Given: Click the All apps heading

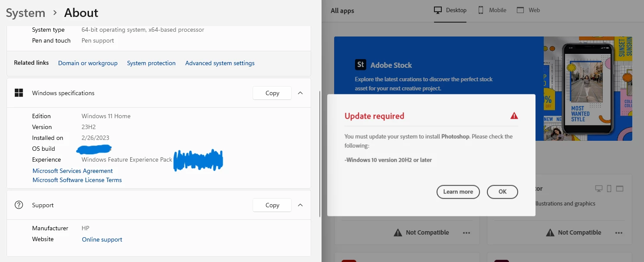Looking at the screenshot, I should click(342, 11).
